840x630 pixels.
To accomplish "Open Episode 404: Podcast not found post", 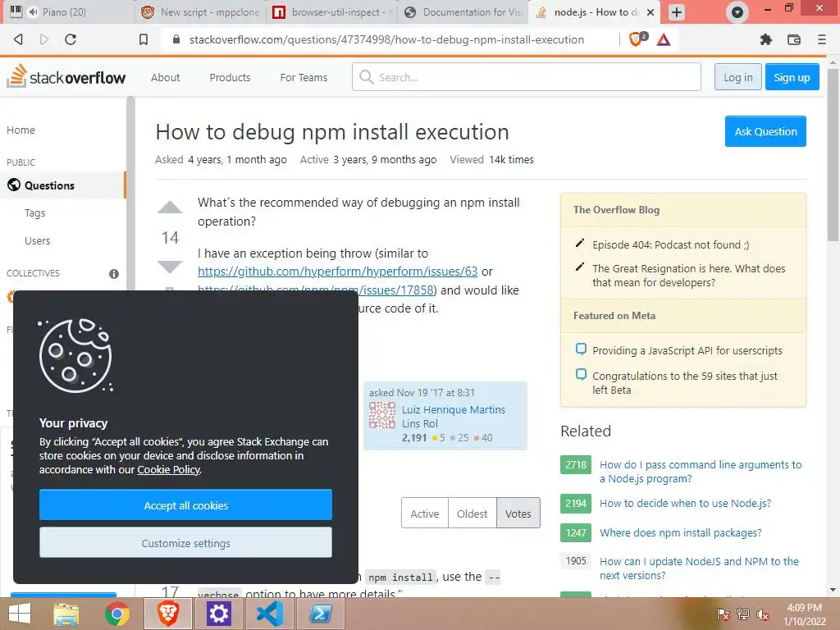I will click(x=671, y=244).
